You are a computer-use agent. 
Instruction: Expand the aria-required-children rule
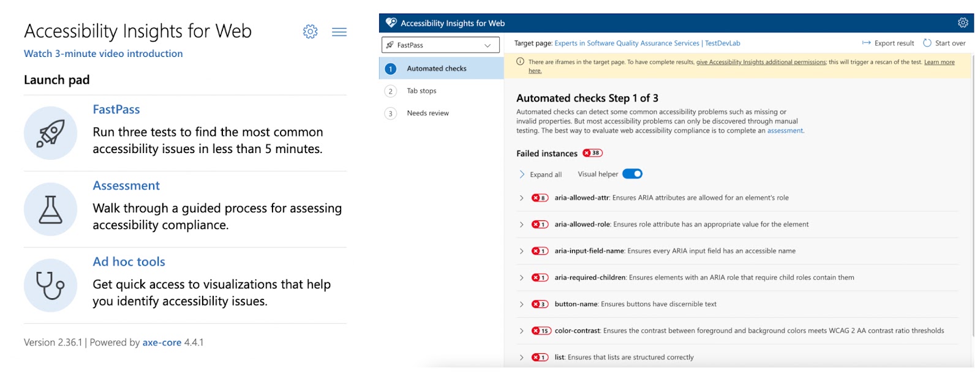[x=522, y=277]
